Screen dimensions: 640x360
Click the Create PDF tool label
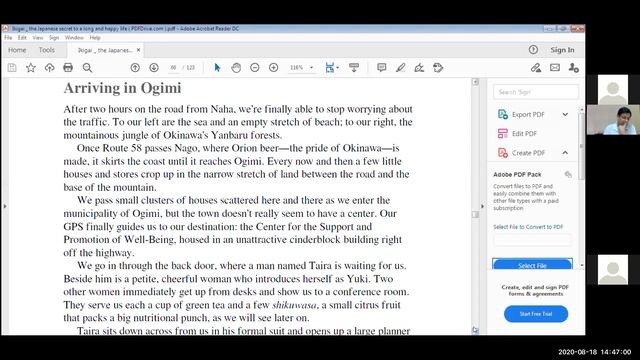528,153
